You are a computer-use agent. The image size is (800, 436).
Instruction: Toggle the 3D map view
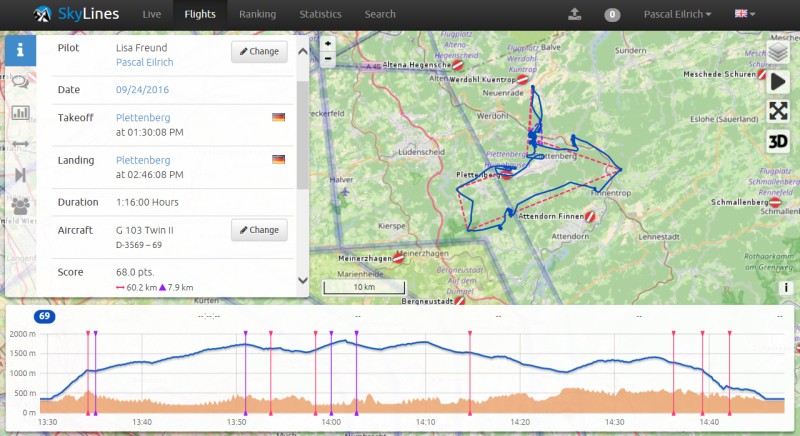[x=778, y=141]
